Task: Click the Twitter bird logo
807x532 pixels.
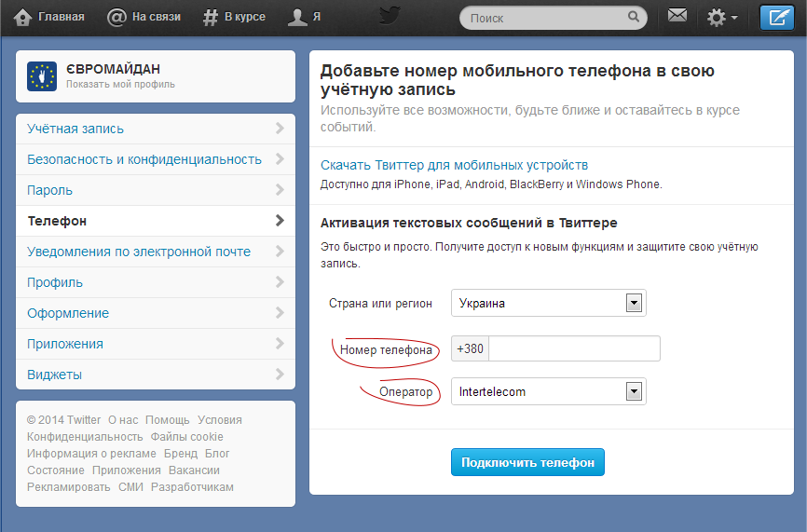Action: coord(390,16)
